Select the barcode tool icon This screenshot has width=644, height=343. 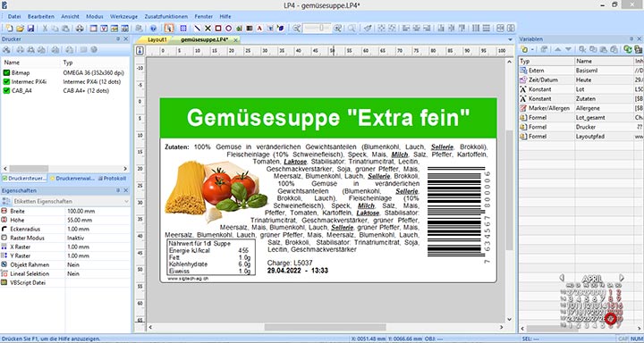point(250,29)
